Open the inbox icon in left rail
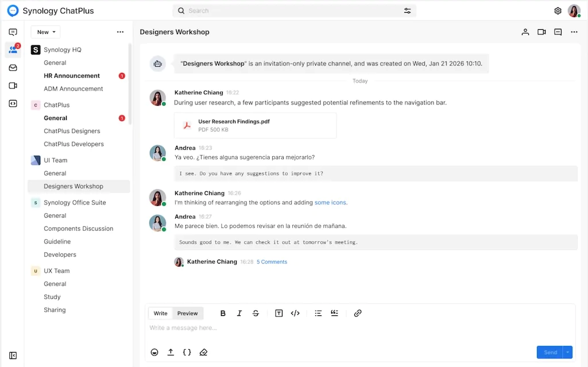This screenshot has width=588, height=367. tap(13, 68)
